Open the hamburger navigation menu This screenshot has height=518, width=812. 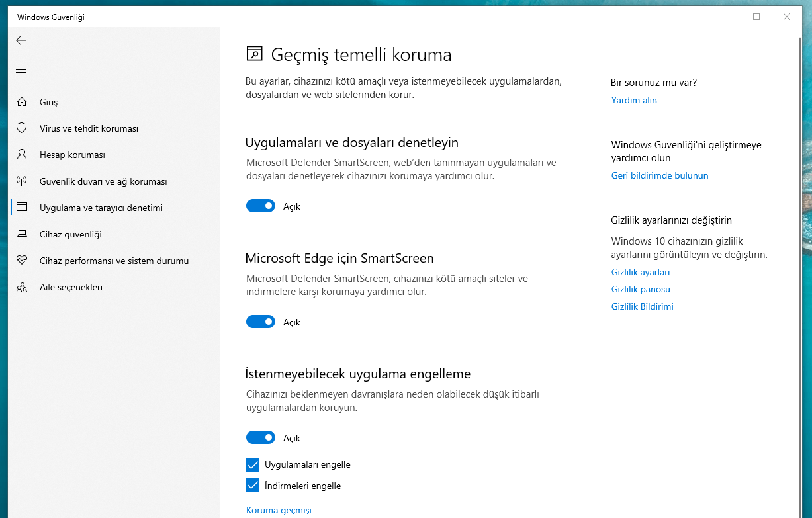tap(21, 70)
